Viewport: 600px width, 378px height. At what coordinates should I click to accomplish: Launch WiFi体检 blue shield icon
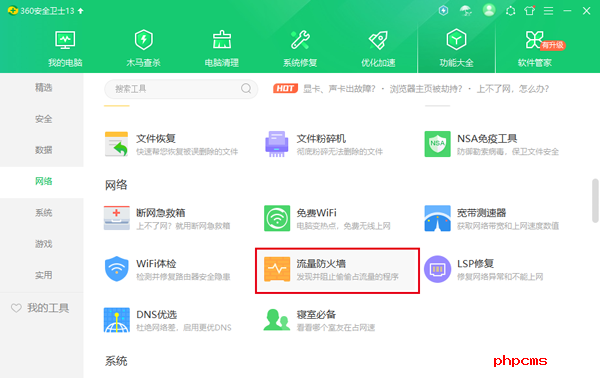(x=117, y=269)
